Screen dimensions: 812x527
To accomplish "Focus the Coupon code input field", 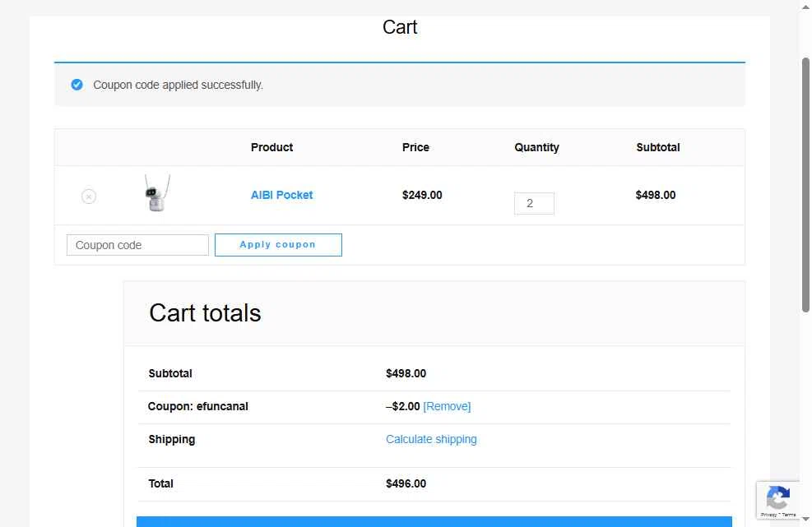I will pyautogui.click(x=137, y=245).
